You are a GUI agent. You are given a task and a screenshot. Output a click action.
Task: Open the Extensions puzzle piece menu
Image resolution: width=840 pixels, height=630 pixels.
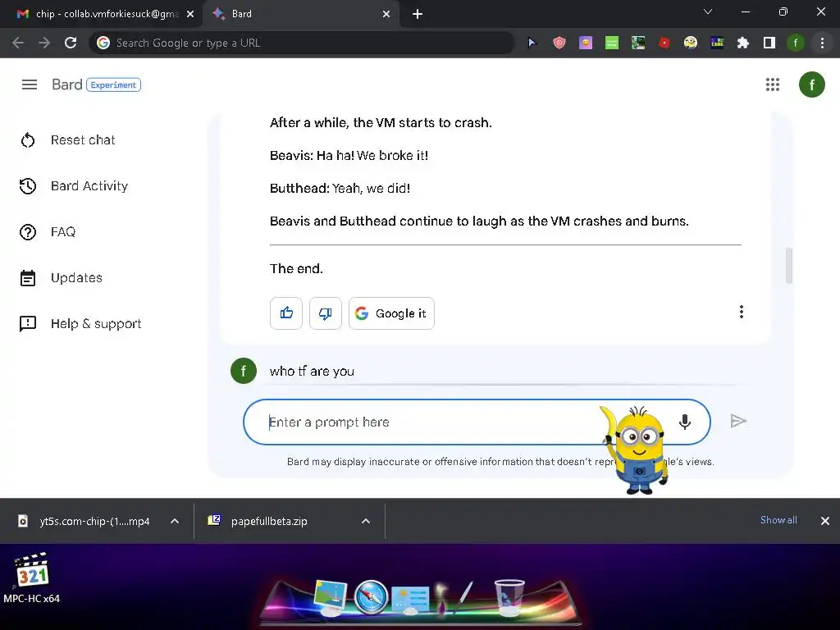click(743, 43)
